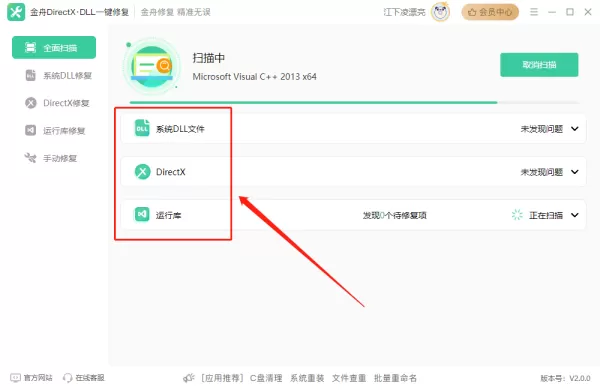Click the 正在扫描 spinner icon
The image size is (600, 390).
[517, 215]
